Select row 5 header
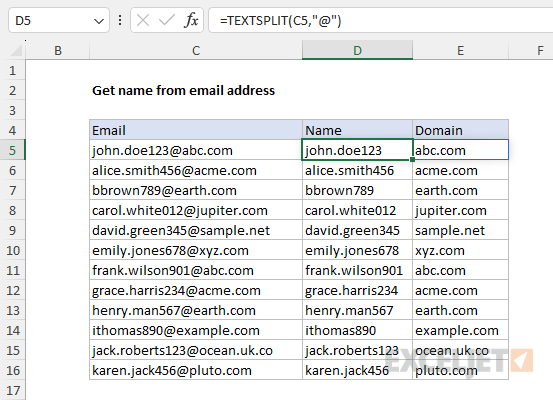 (x=13, y=151)
